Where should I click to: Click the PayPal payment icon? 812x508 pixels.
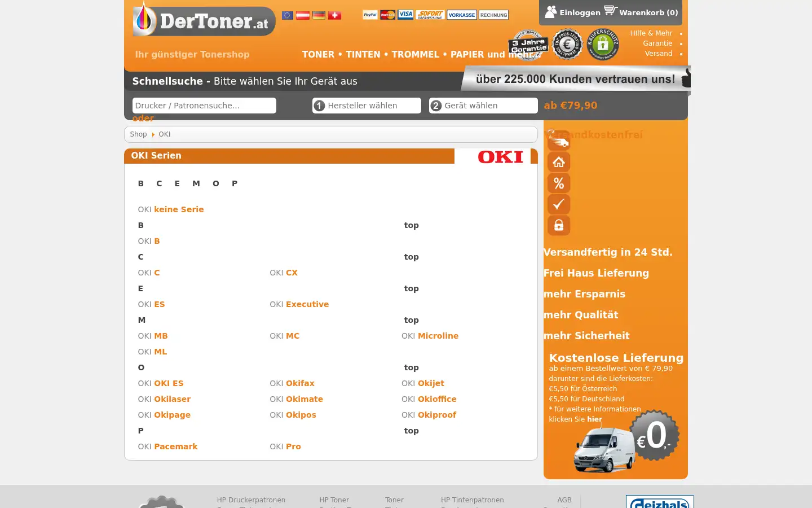(370, 15)
